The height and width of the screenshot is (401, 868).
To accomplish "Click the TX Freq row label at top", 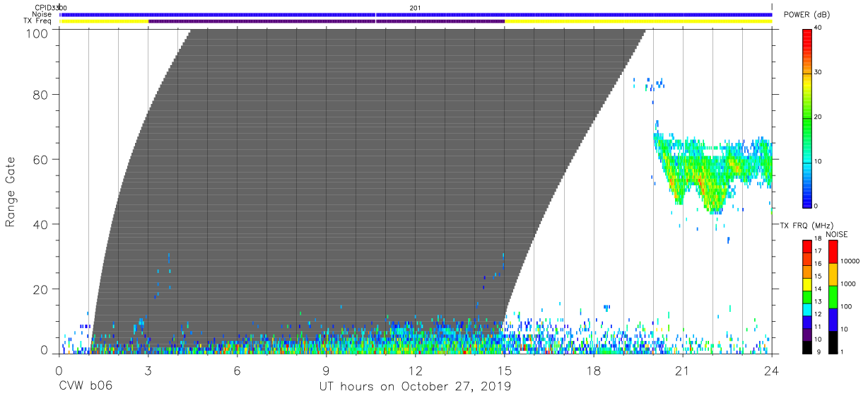I will tap(38, 21).
